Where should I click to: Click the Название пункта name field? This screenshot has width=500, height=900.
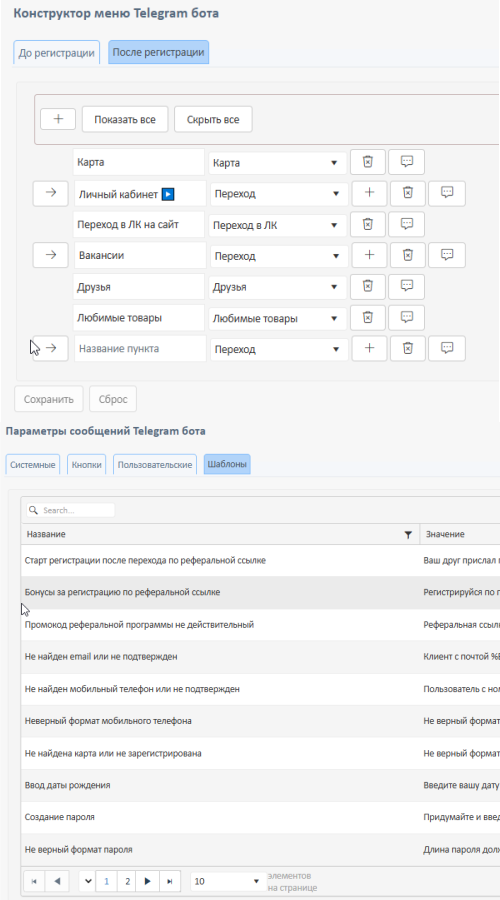pos(140,348)
